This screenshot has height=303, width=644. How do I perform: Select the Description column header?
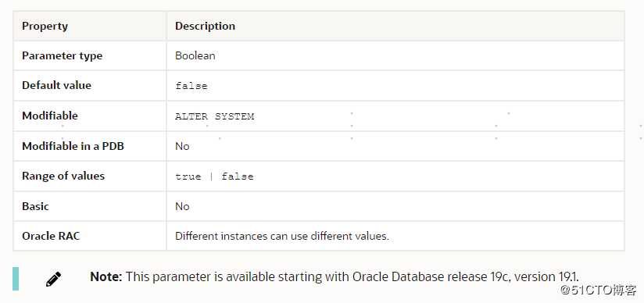(x=205, y=26)
